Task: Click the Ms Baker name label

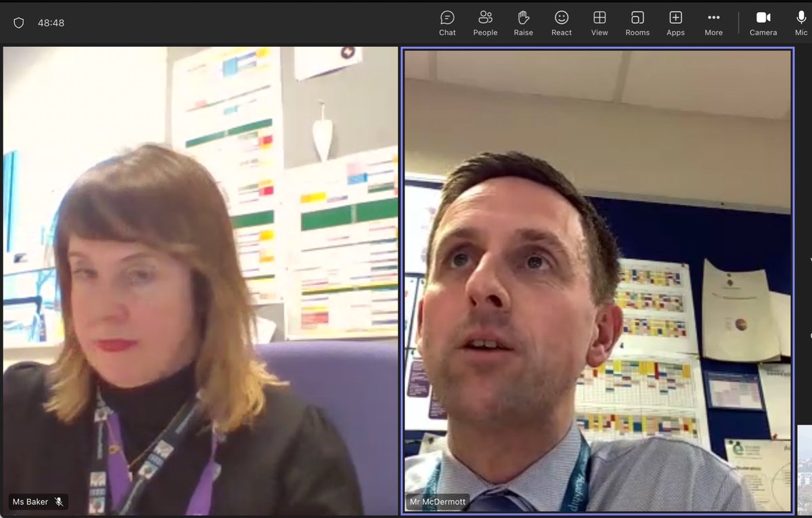Action: (30, 502)
